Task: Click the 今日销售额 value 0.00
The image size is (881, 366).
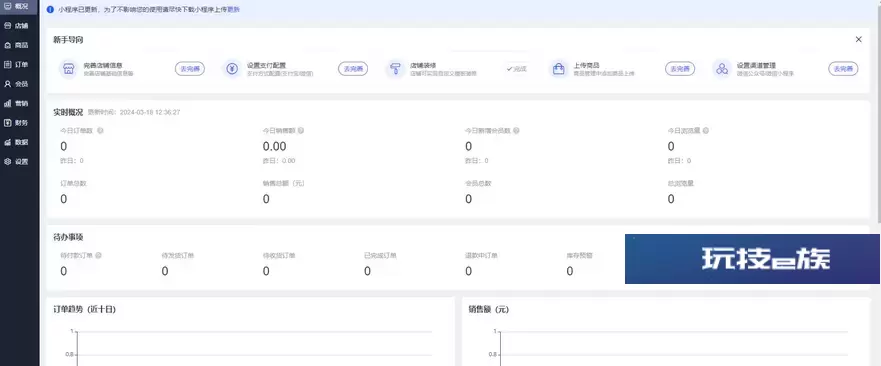Action: (275, 146)
